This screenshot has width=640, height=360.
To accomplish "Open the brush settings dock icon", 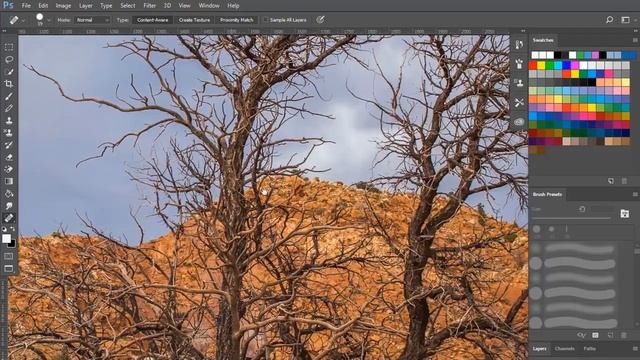I will point(519,64).
